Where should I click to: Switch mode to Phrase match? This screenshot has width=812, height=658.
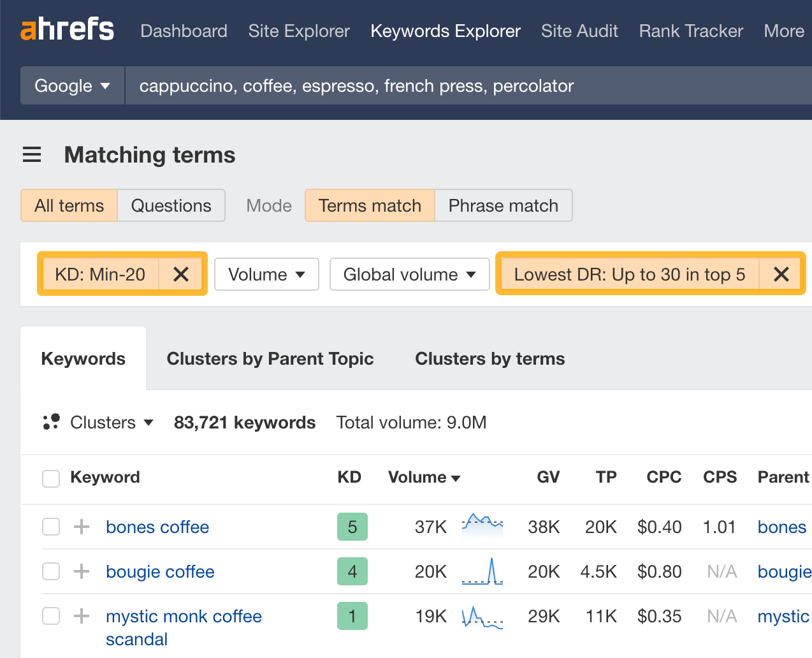pos(503,205)
